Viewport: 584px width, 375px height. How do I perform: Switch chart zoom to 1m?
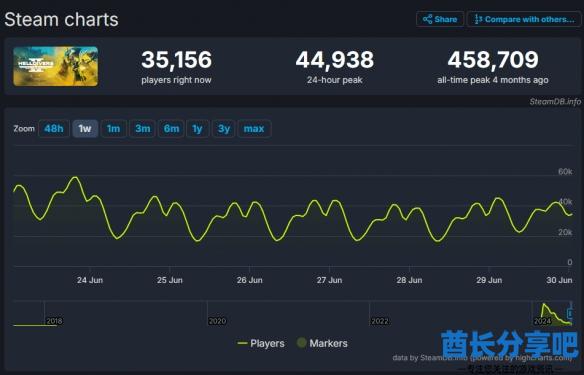pyautogui.click(x=113, y=128)
